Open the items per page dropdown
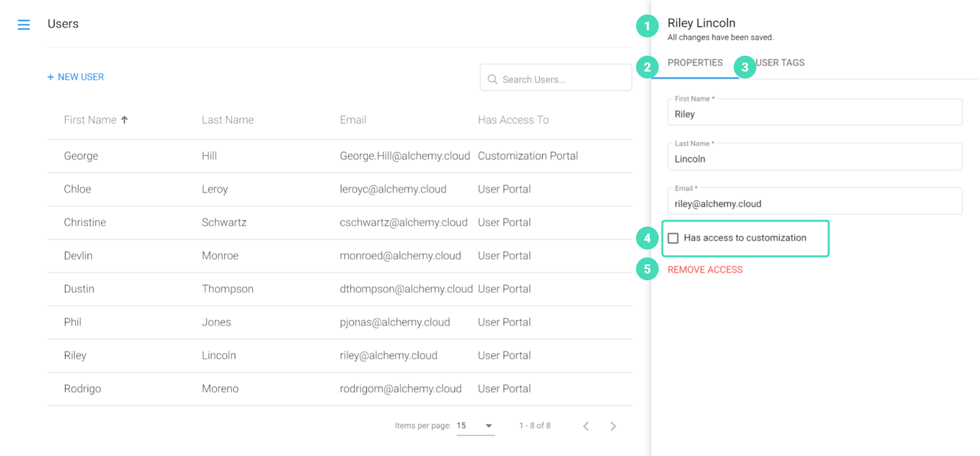980x456 pixels. click(x=476, y=426)
